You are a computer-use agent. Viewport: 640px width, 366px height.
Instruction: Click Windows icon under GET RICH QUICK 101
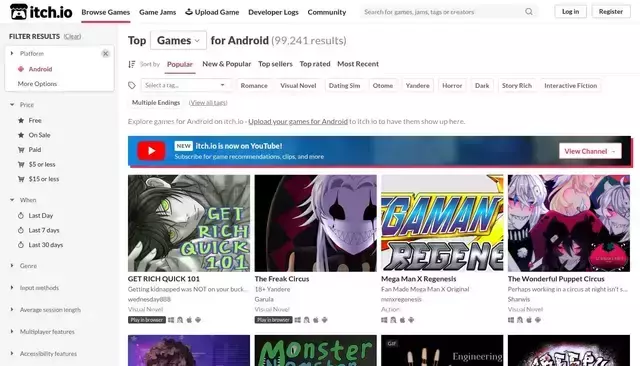171,320
